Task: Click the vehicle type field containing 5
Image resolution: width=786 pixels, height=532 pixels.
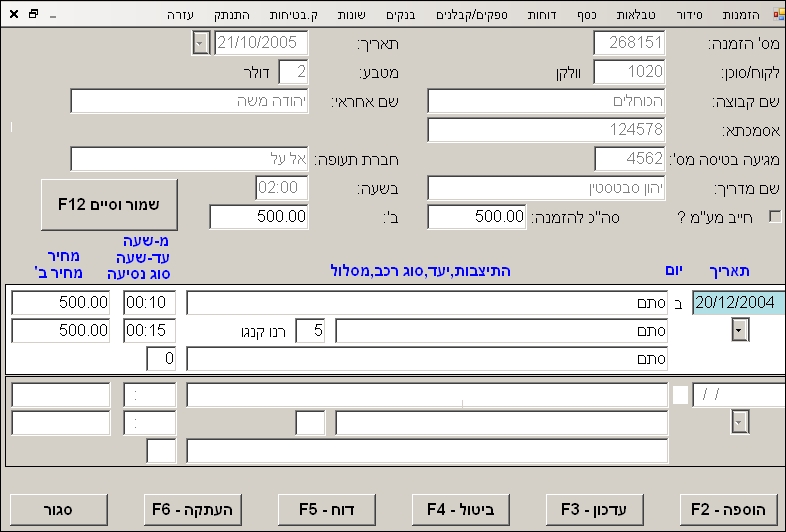Action: point(310,330)
